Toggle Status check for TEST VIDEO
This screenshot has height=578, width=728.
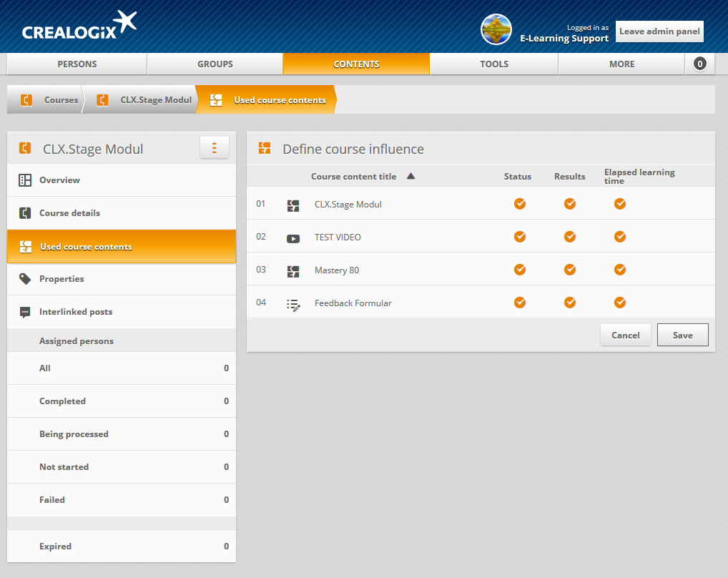520,237
